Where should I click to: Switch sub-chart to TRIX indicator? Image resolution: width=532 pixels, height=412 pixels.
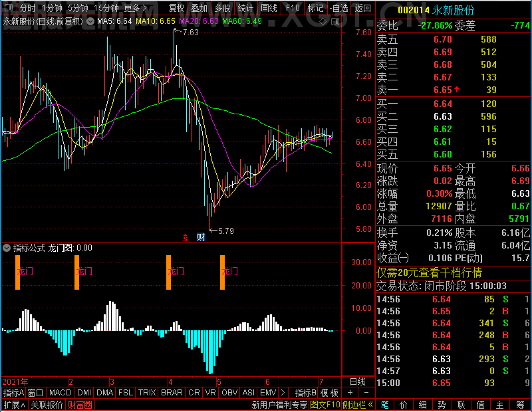[x=147, y=393]
